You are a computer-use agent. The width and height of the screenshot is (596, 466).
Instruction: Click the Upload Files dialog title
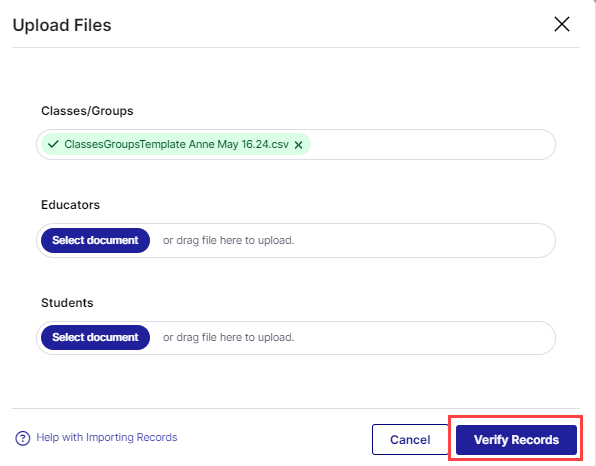62,25
